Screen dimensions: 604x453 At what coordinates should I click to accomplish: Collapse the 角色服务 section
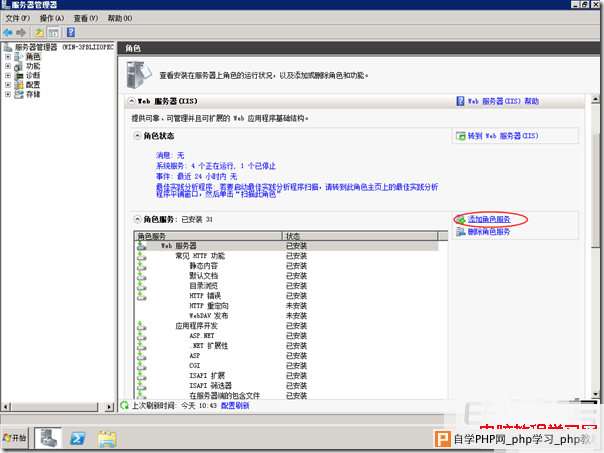(137, 218)
